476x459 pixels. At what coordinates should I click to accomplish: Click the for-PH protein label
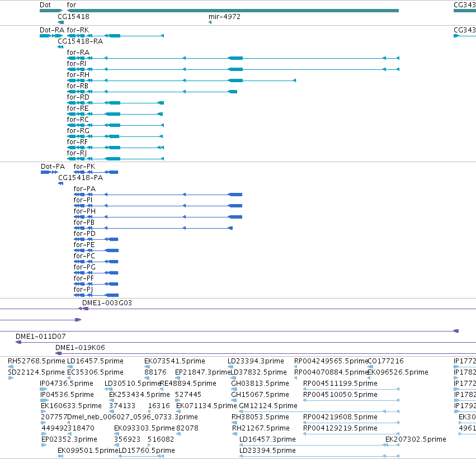(84, 211)
